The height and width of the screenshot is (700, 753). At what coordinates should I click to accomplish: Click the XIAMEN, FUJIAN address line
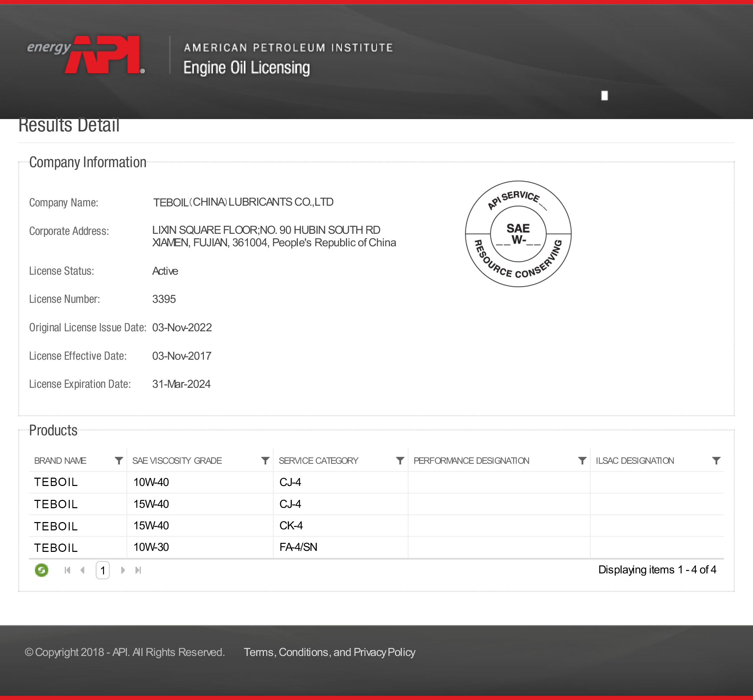click(x=274, y=243)
